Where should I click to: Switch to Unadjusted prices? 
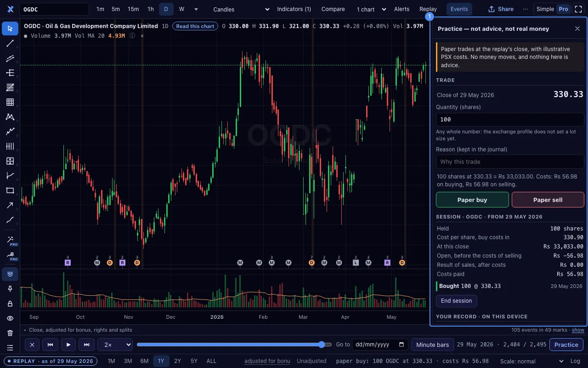[x=311, y=361]
